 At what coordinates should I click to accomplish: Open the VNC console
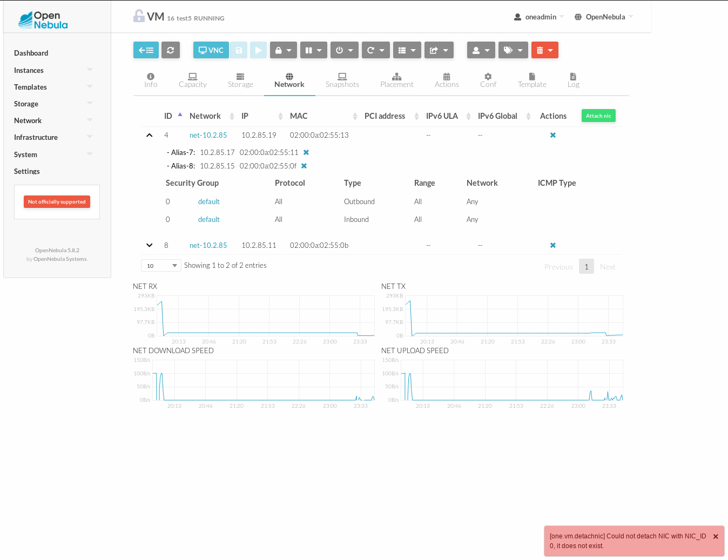[211, 50]
